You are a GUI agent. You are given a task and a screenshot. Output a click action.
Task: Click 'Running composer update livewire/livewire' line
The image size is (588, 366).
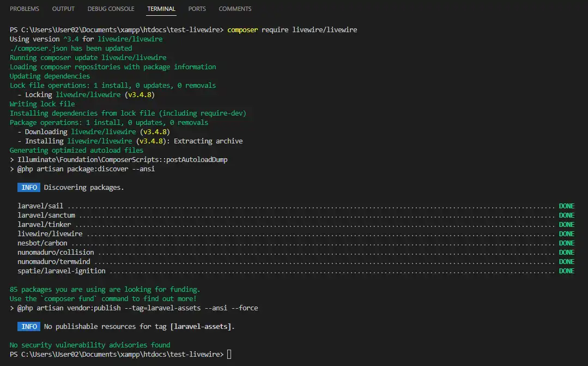tap(88, 57)
